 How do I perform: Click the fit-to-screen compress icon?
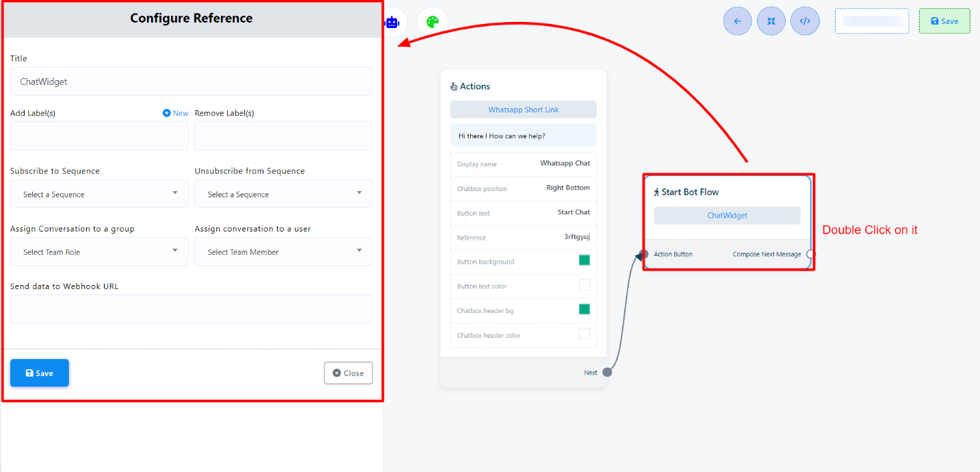tap(771, 21)
